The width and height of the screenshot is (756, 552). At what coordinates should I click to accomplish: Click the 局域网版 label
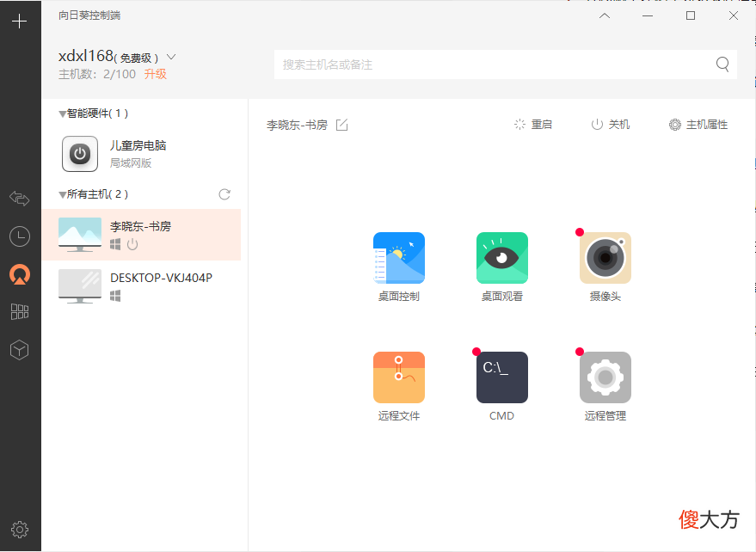[x=131, y=163]
